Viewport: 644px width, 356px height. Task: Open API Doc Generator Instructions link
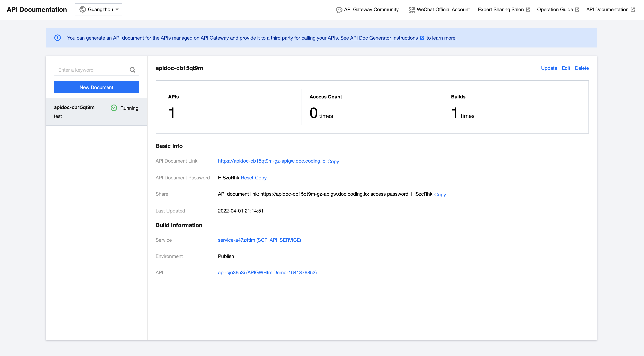(384, 38)
